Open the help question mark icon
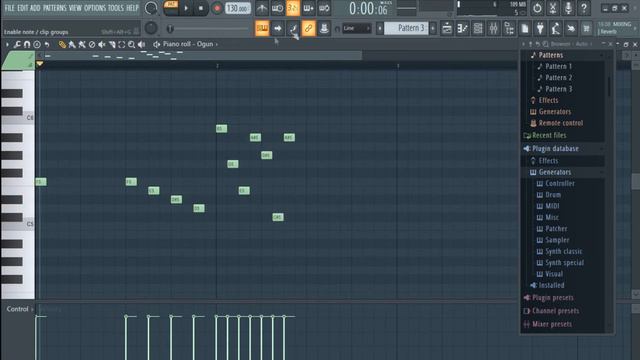 pos(584,8)
